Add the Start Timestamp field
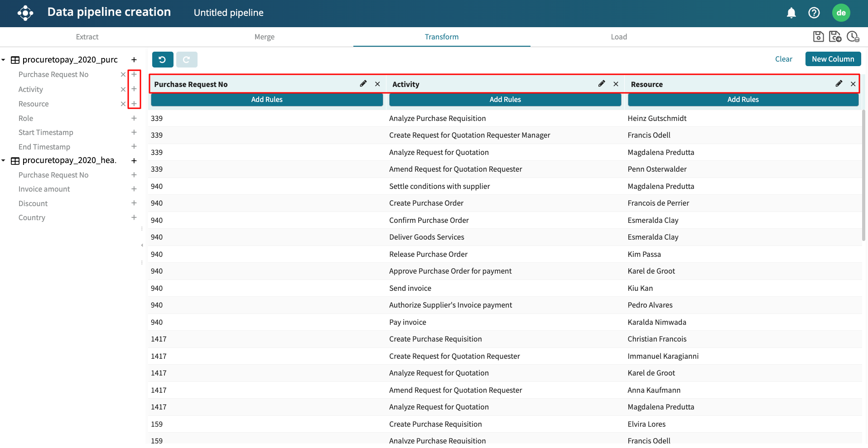The height and width of the screenshot is (448, 868). point(134,132)
